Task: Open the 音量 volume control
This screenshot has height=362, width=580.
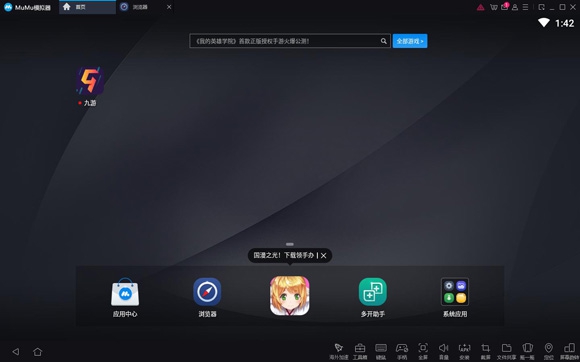Action: [x=444, y=351]
